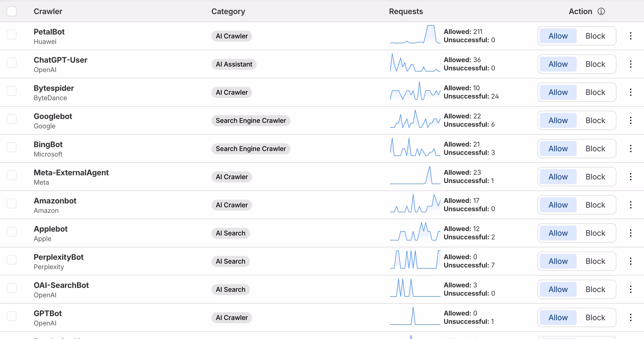
Task: Select the PerplexityBot row checkbox
Action: tap(12, 260)
